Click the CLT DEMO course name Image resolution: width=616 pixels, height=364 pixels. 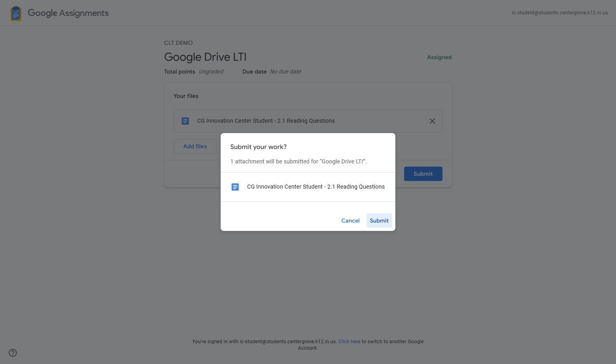pos(178,43)
